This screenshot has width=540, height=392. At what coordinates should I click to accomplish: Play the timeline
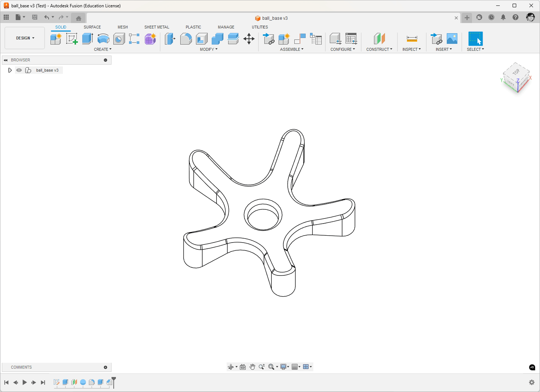click(x=24, y=383)
